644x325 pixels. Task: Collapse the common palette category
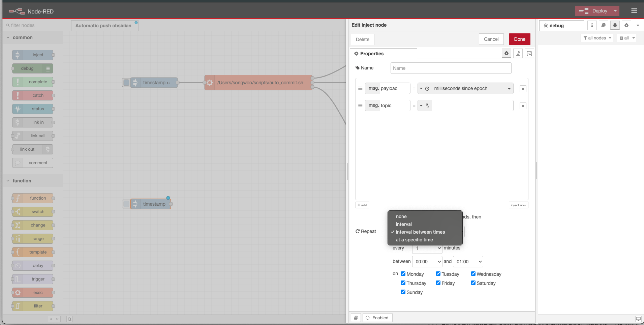pos(32,37)
